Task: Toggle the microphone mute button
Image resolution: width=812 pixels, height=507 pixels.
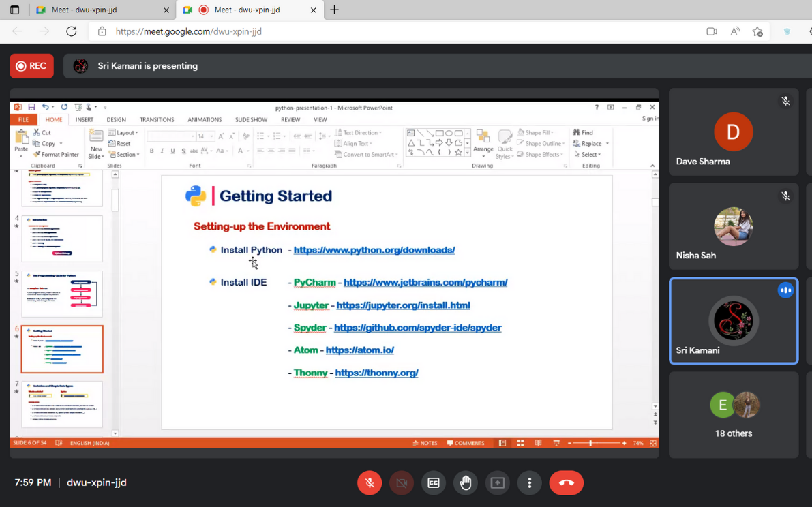Action: [370, 482]
